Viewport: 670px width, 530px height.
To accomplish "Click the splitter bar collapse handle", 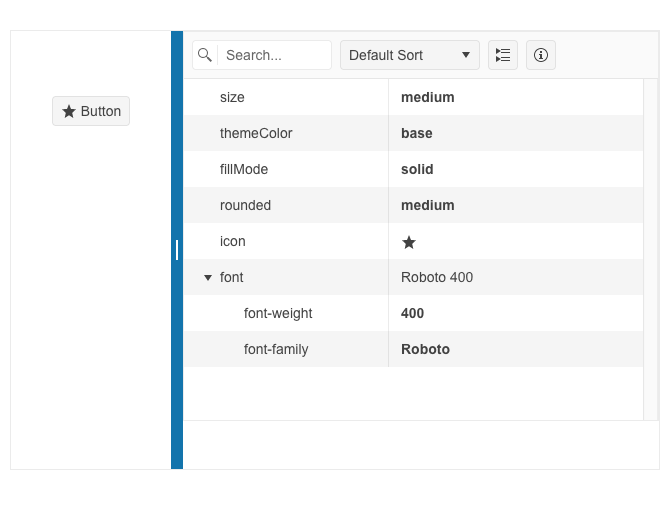I will point(177,250).
